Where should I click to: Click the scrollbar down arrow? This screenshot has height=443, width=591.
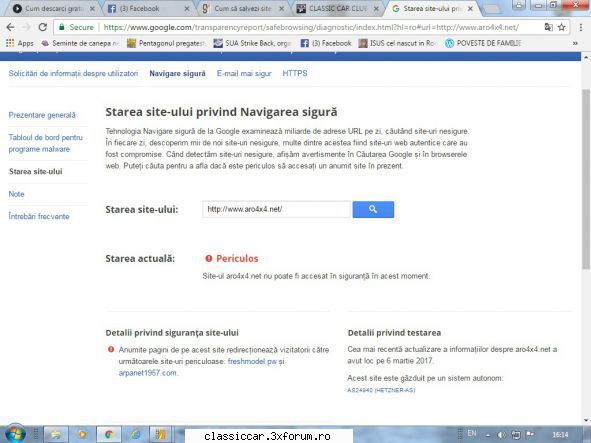tap(586, 420)
